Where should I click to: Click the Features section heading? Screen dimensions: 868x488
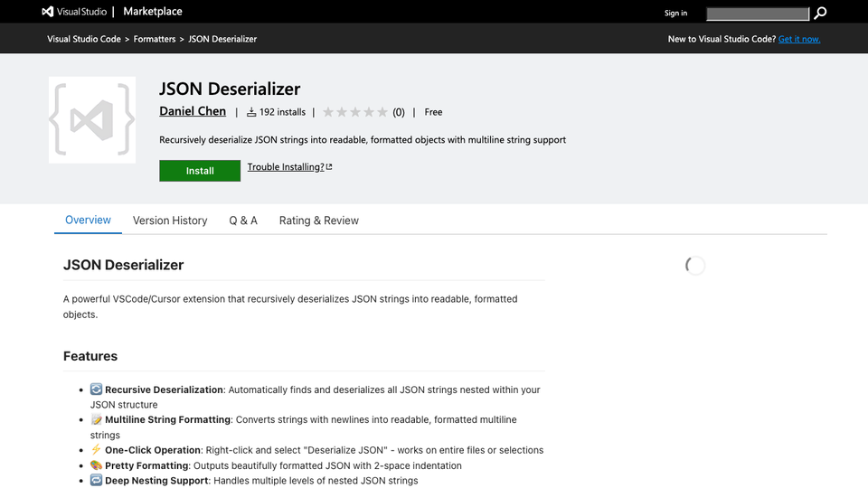tap(90, 356)
